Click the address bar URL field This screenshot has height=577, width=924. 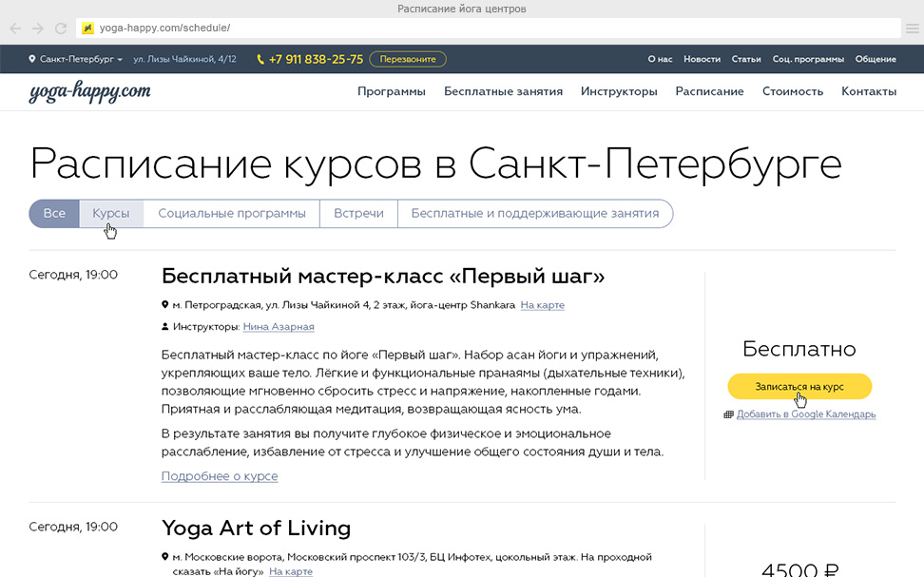475,29
